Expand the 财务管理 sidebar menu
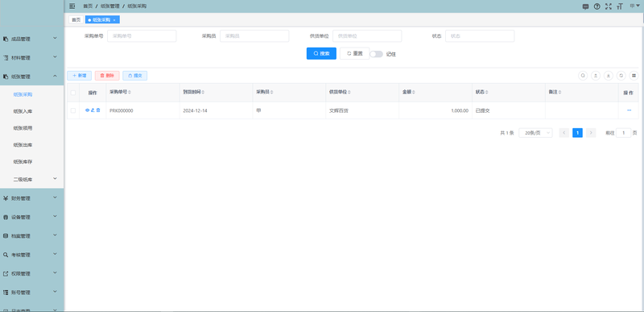Screen dimensions: 644x312 [x=31, y=198]
